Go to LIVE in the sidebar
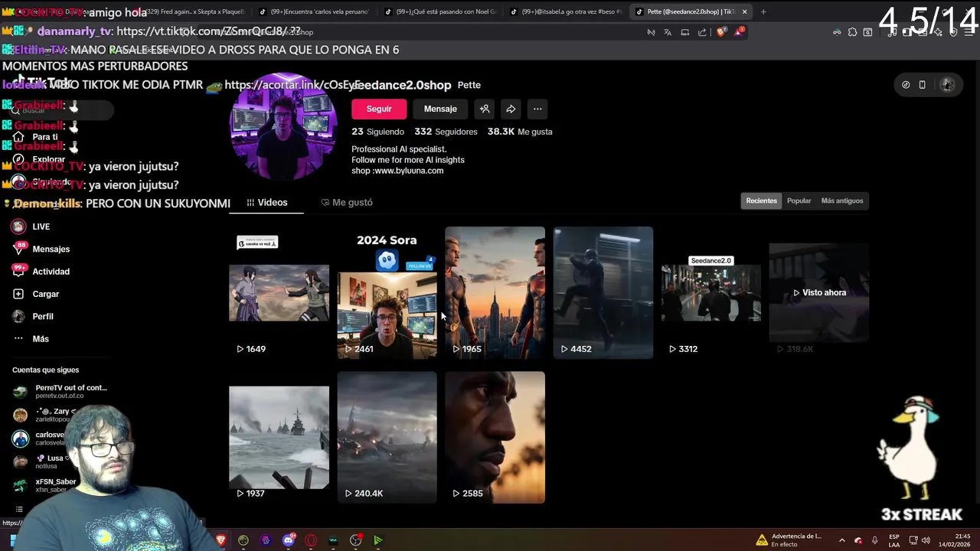The height and width of the screenshot is (551, 980). pos(31,227)
